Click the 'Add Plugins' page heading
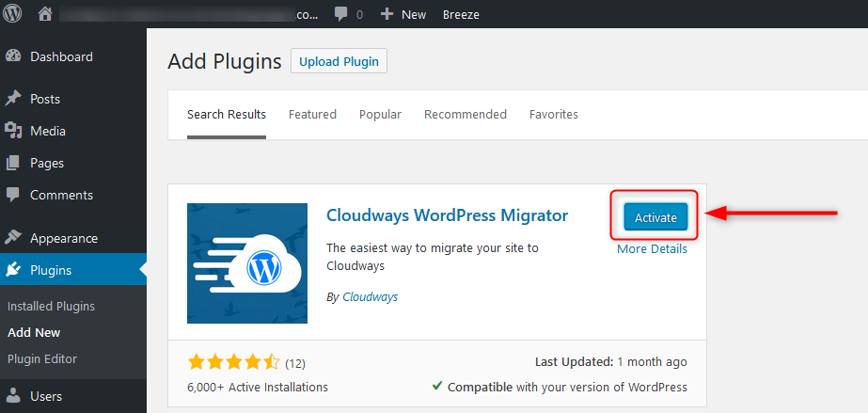The image size is (868, 413). pos(225,61)
